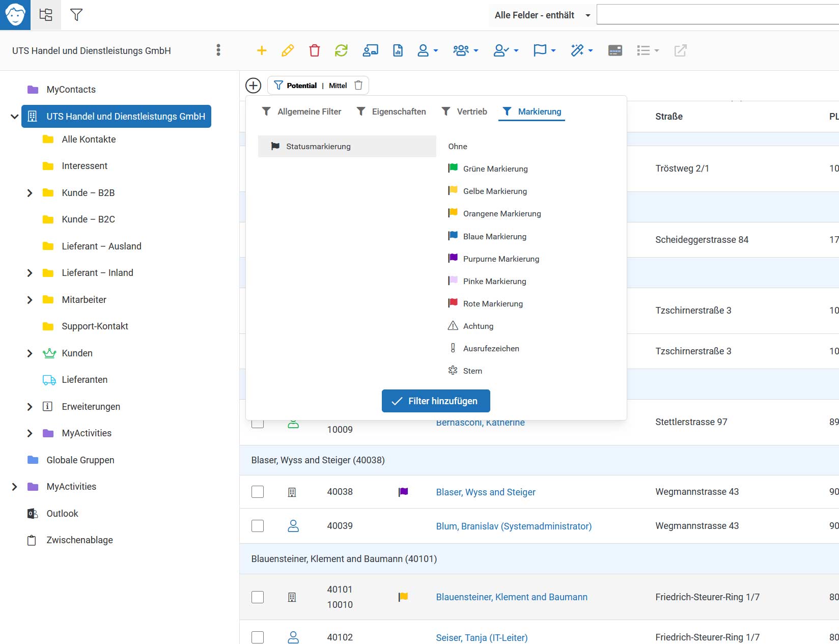
Task: Check the box for Blum, Branislav row
Action: pyautogui.click(x=258, y=526)
